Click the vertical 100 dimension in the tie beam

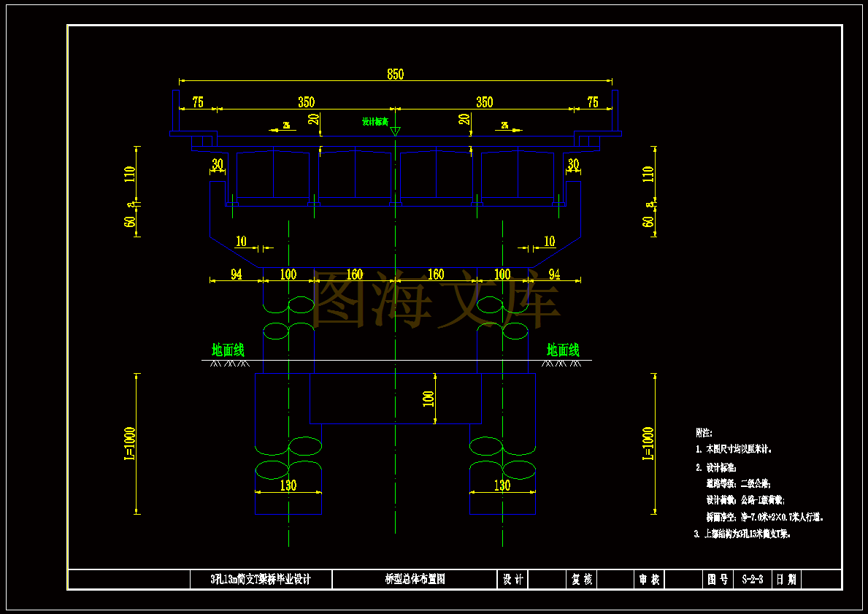[x=429, y=399]
